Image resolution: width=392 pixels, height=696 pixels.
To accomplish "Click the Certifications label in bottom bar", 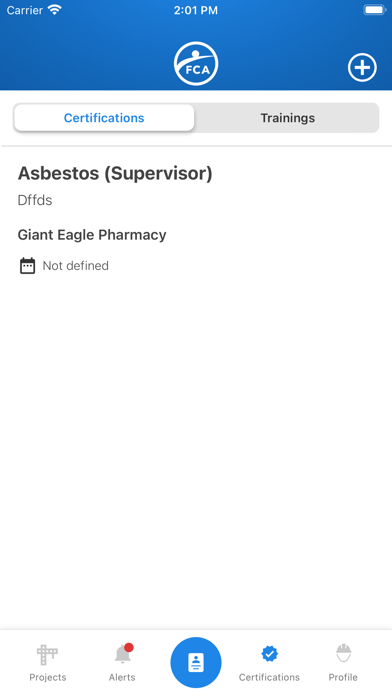I will pyautogui.click(x=269, y=677).
